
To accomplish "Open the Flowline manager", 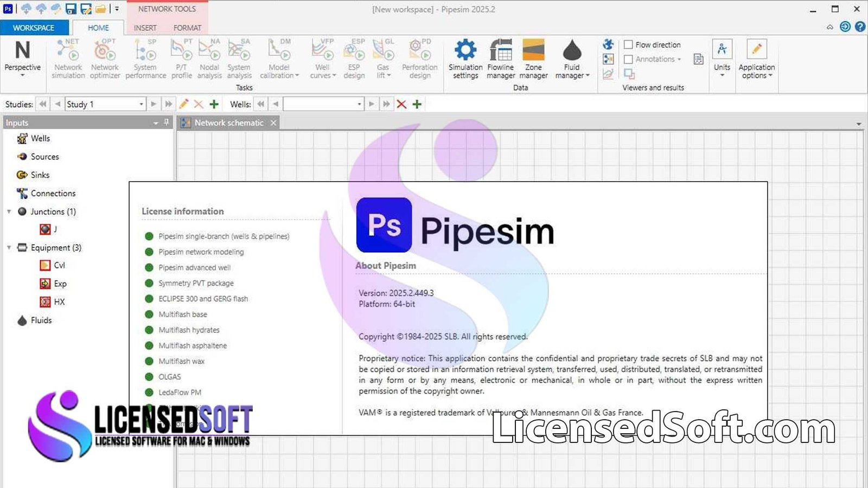I will click(500, 57).
